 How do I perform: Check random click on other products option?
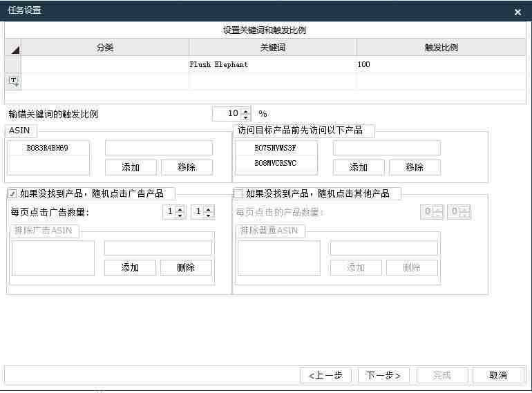tap(238, 194)
